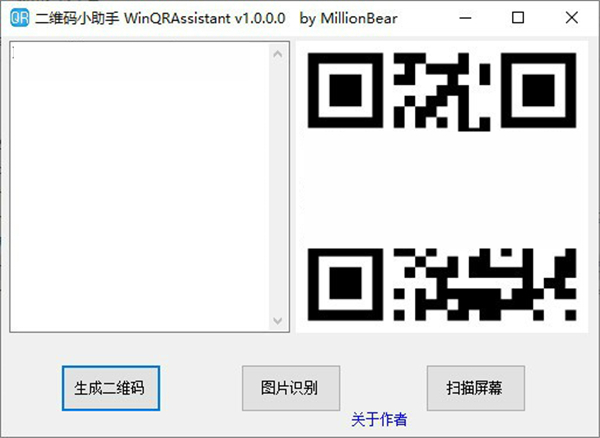Click the text box scrollbar down arrow
This screenshot has height=438, width=600.
pos(278,320)
